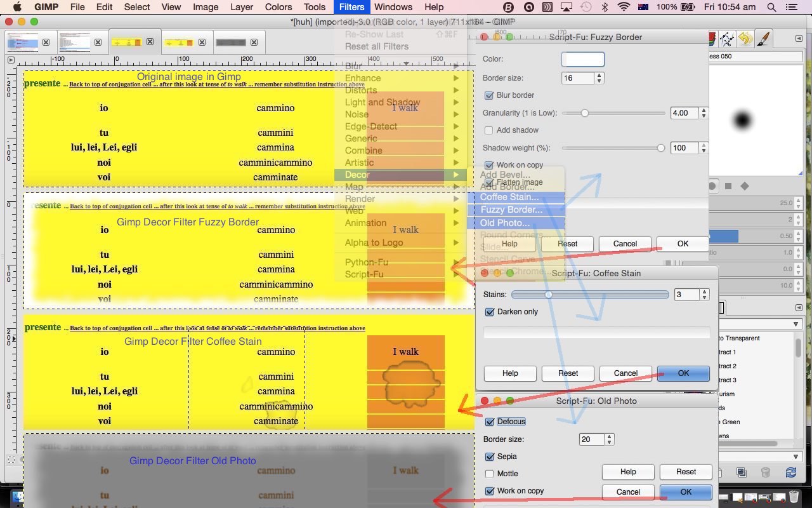
Task: Toggle the Defocus checkbox
Action: click(490, 422)
